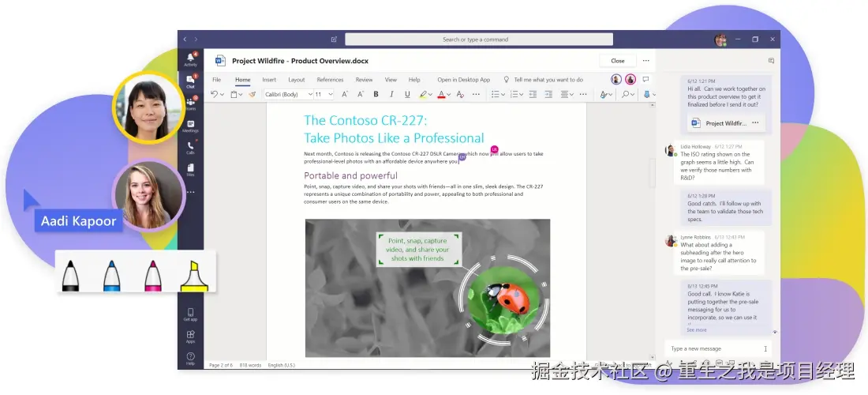Image resolution: width=868 pixels, height=395 pixels.
Task: Click Get app in the sidebar
Action: [x=190, y=314]
